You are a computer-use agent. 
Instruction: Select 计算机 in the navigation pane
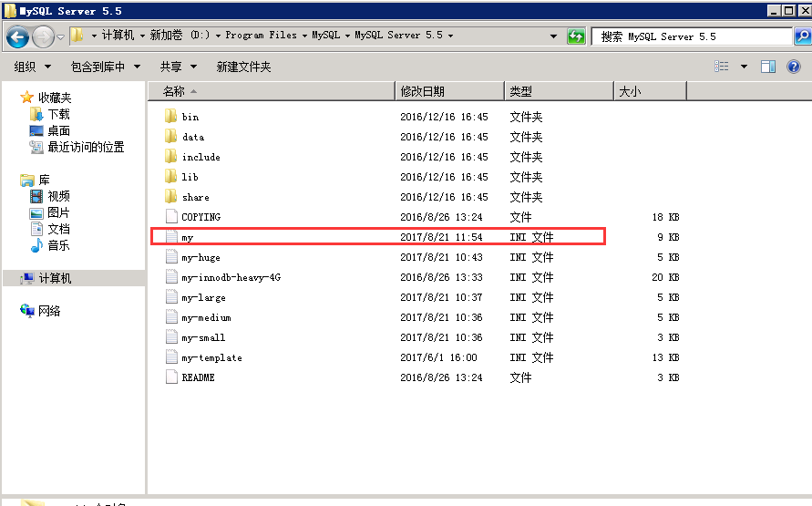[55, 278]
